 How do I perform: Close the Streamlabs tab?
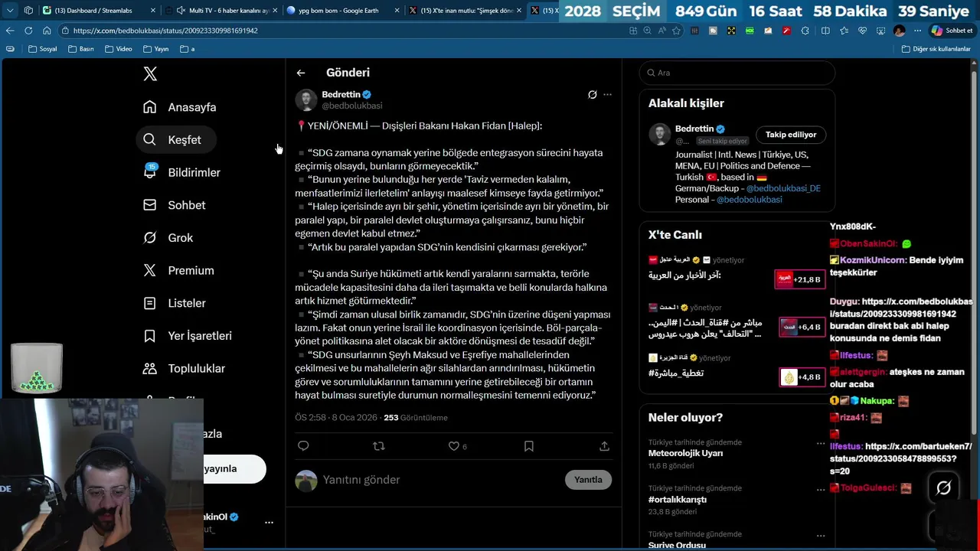click(152, 11)
